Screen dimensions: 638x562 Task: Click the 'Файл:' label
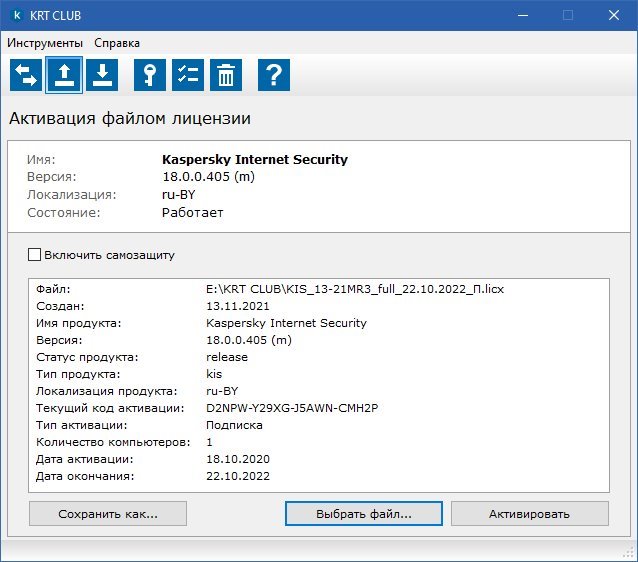[53, 289]
